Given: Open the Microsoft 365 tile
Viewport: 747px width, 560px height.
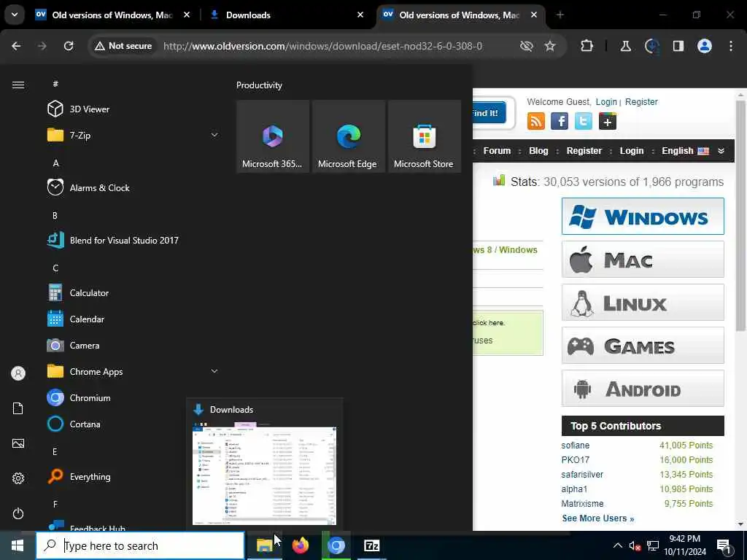Looking at the screenshot, I should (x=273, y=136).
